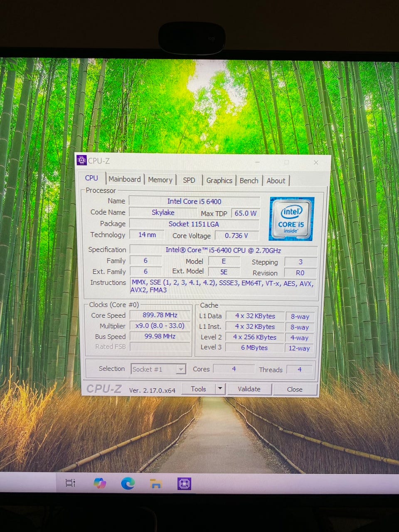Close the CPU-Z window with the X

click(316, 163)
